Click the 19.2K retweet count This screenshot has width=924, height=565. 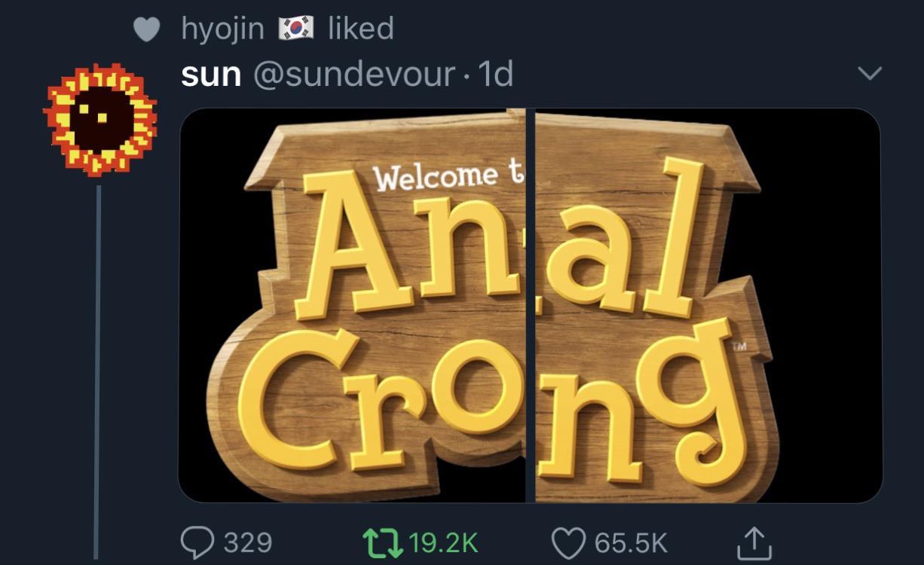444,542
